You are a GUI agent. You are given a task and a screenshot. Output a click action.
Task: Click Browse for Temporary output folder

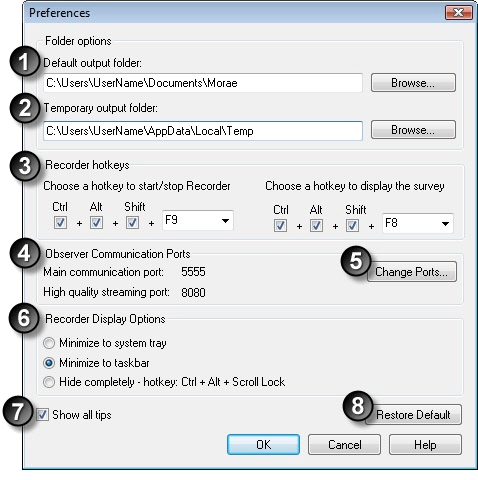(x=413, y=129)
